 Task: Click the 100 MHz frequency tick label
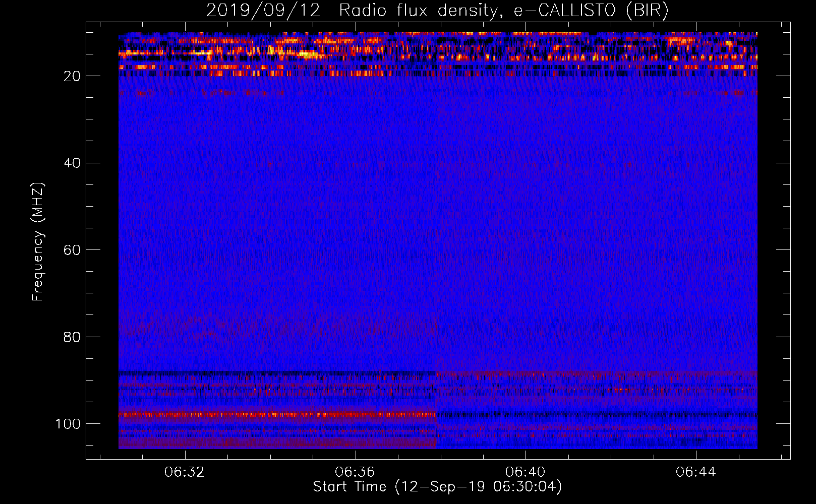[68, 424]
